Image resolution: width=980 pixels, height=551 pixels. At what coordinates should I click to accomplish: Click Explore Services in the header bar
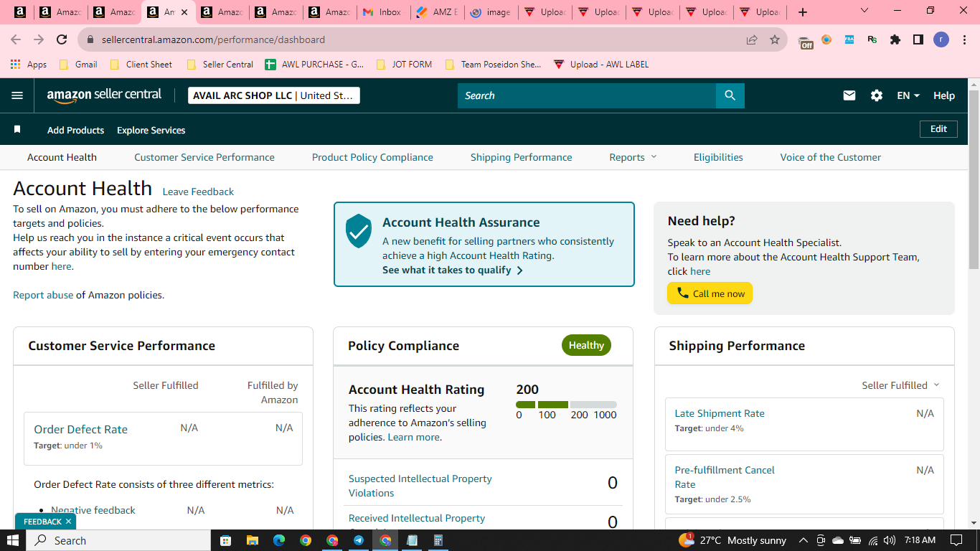click(x=151, y=130)
